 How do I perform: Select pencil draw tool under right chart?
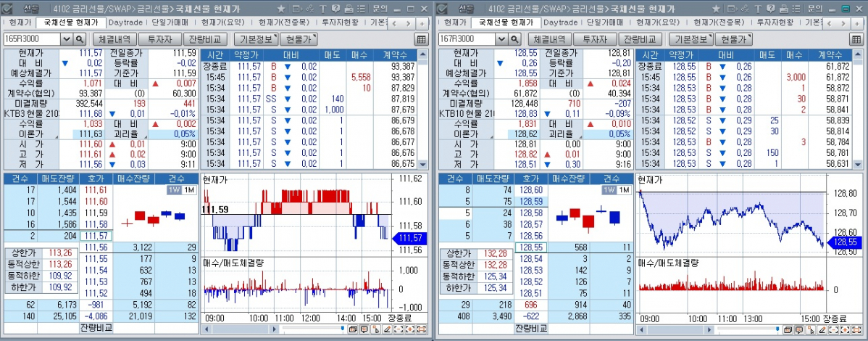click(x=822, y=329)
